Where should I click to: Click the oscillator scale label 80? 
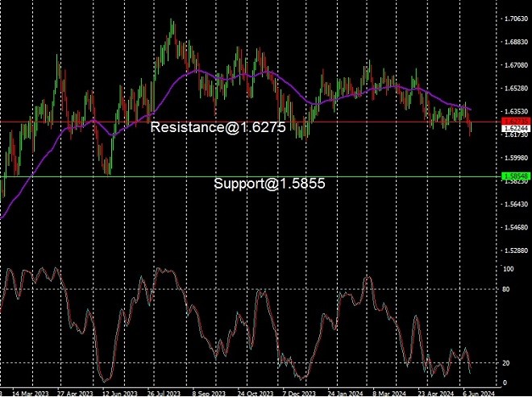click(506, 289)
